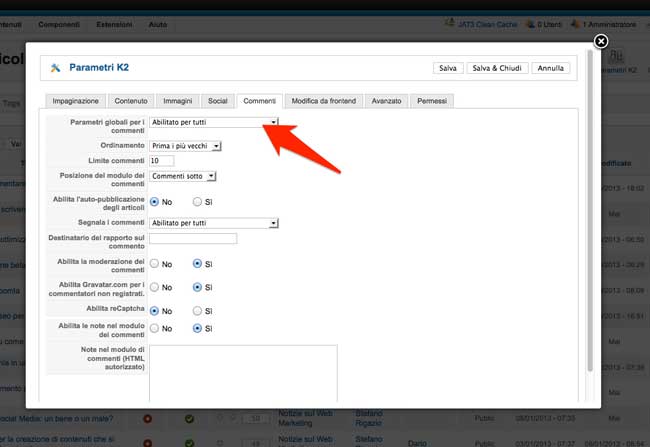Open the Modifica da frontend tab
This screenshot has width=650, height=447.
pyautogui.click(x=324, y=101)
